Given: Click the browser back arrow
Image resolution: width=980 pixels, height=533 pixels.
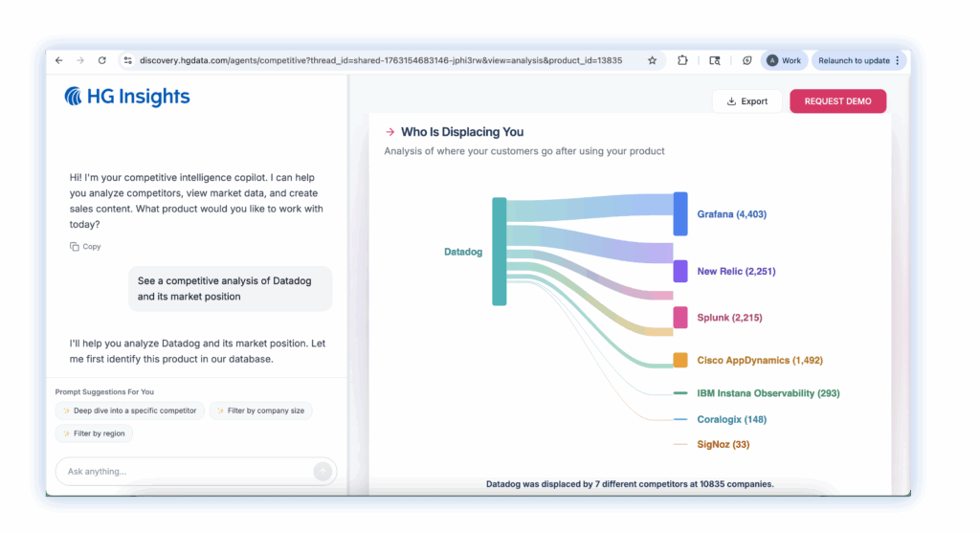Looking at the screenshot, I should pyautogui.click(x=59, y=60).
